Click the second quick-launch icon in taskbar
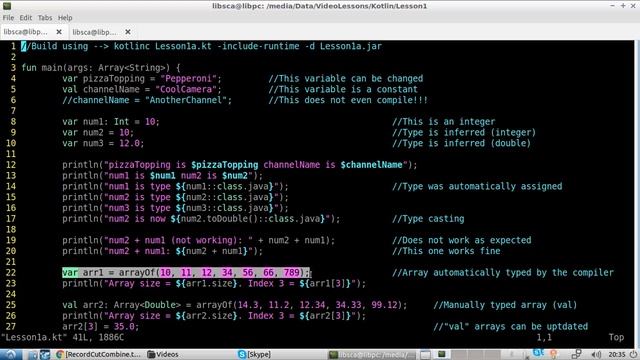The width and height of the screenshot is (640, 360). click(44, 355)
